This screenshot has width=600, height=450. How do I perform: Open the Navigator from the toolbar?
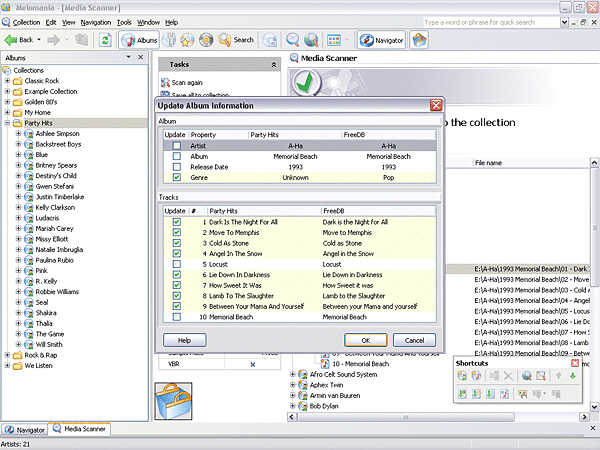381,40
